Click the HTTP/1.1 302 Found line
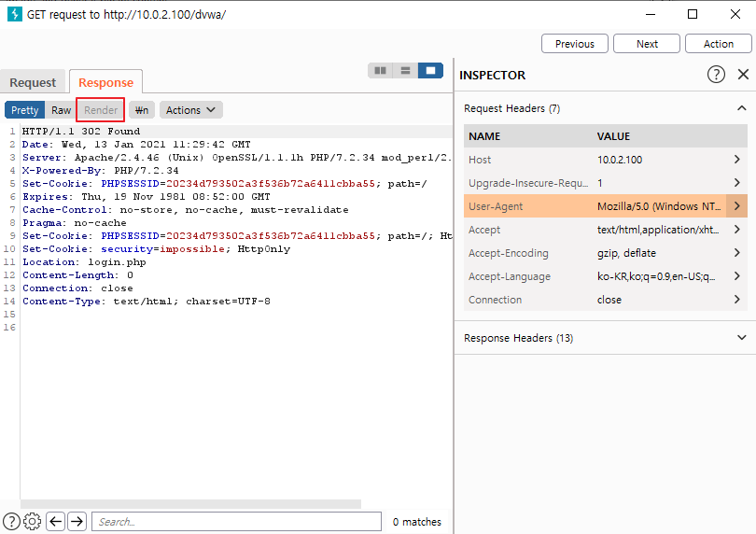The width and height of the screenshot is (756, 534). (x=81, y=132)
